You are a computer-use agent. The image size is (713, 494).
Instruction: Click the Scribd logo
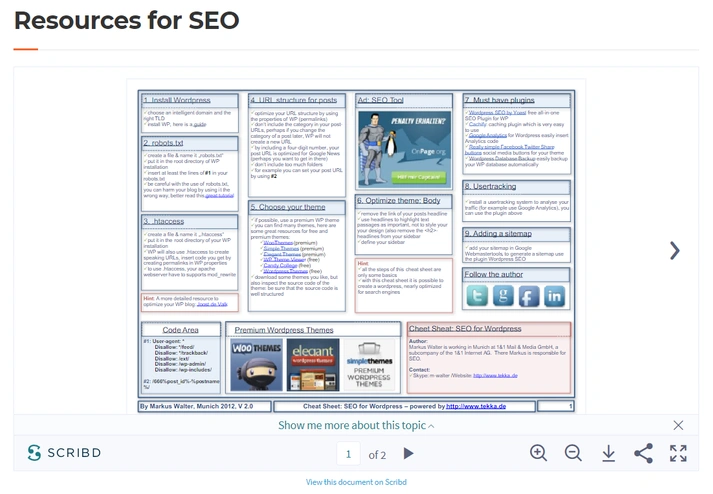tap(63, 453)
